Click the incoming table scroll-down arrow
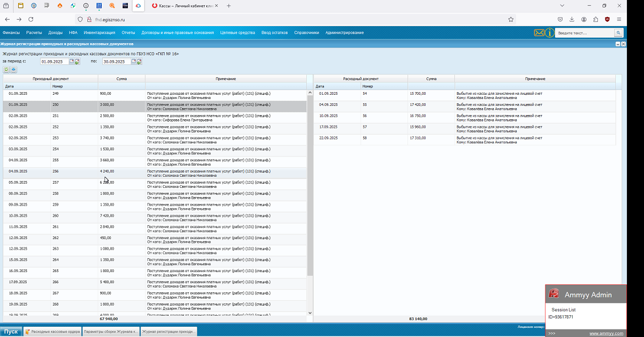644x337 pixels. [x=310, y=313]
